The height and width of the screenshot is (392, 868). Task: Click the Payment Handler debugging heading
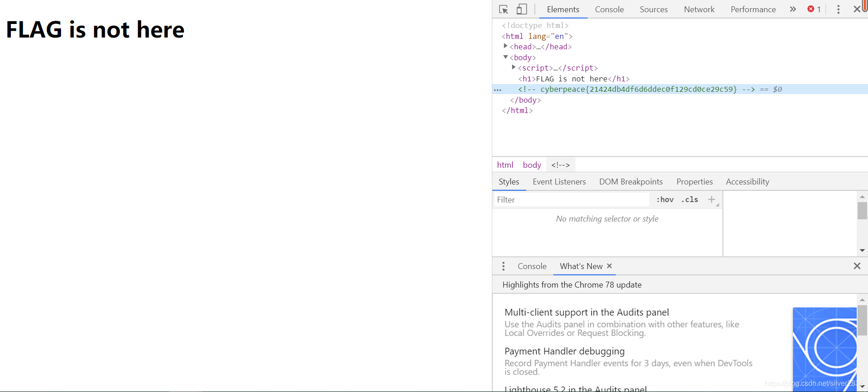[x=564, y=351]
